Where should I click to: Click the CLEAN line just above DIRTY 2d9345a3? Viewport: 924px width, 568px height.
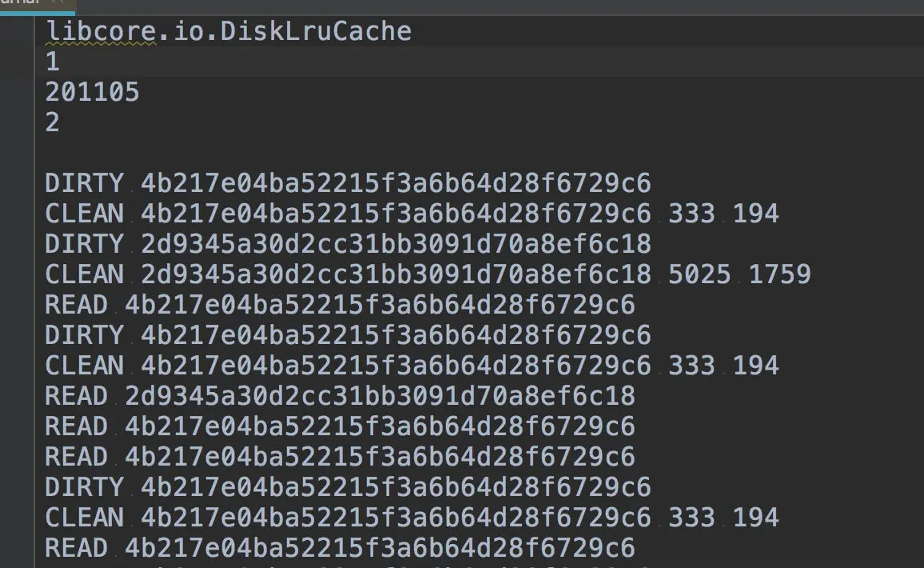click(x=412, y=214)
